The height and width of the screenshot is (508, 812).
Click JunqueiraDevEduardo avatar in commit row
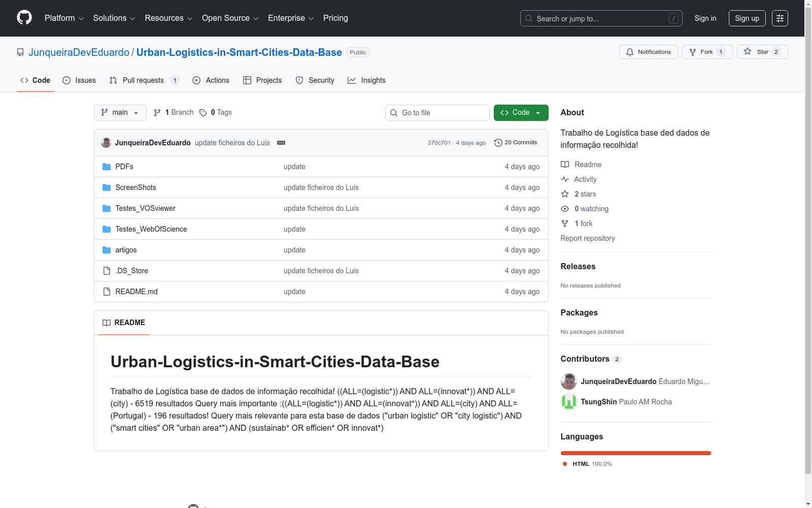click(106, 143)
